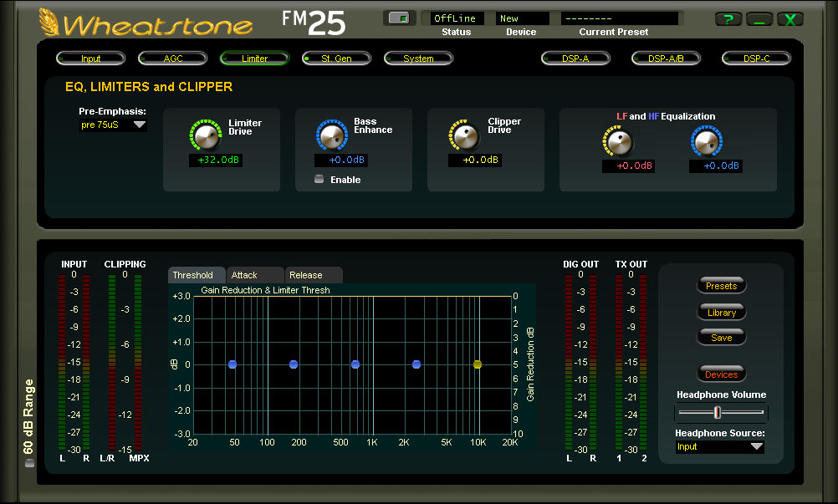Open the Headphone Source dropdown
Screen dimensions: 838x504
pyautogui.click(x=720, y=447)
